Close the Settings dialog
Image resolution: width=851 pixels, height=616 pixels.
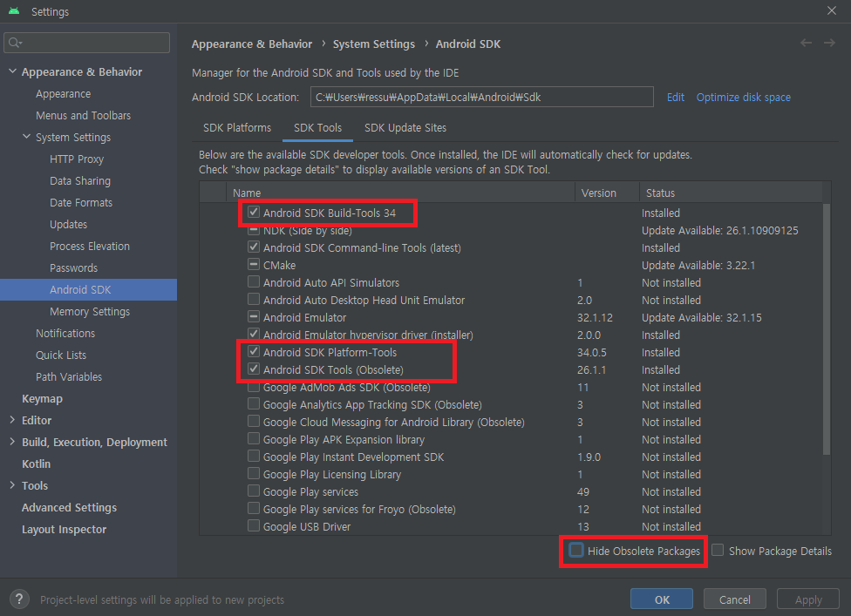pyautogui.click(x=832, y=10)
